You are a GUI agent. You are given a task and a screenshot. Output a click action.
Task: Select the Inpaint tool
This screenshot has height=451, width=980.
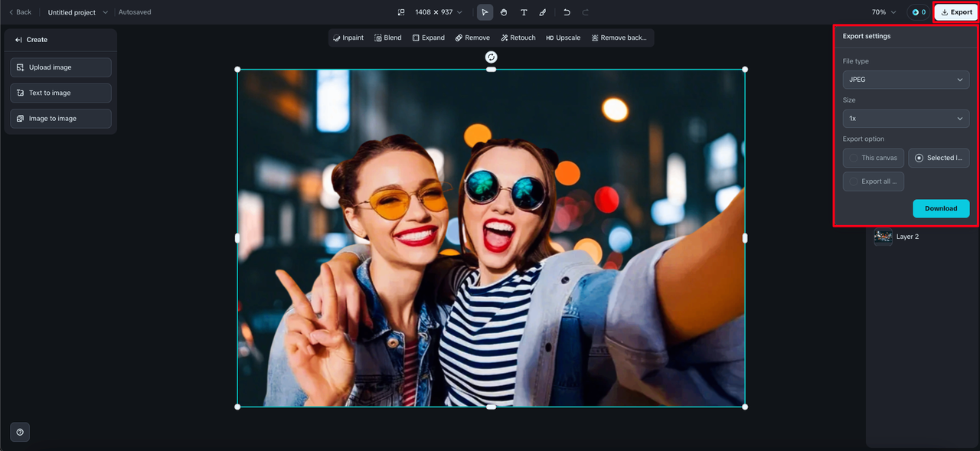pyautogui.click(x=348, y=38)
